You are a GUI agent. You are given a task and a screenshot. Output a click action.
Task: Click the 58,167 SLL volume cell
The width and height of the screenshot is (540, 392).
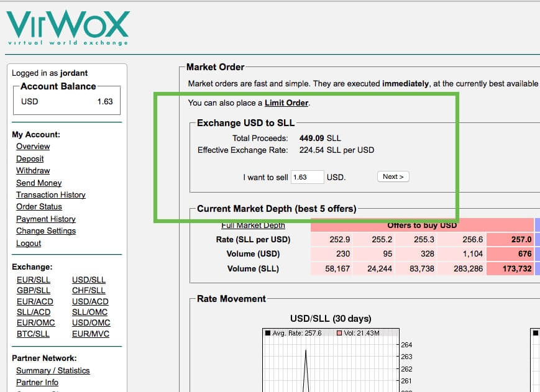click(x=332, y=268)
